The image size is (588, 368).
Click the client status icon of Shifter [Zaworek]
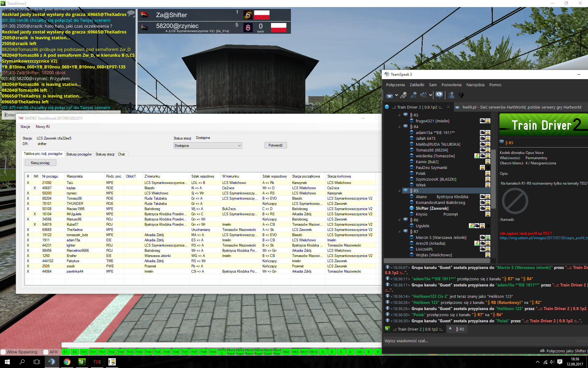(412, 208)
